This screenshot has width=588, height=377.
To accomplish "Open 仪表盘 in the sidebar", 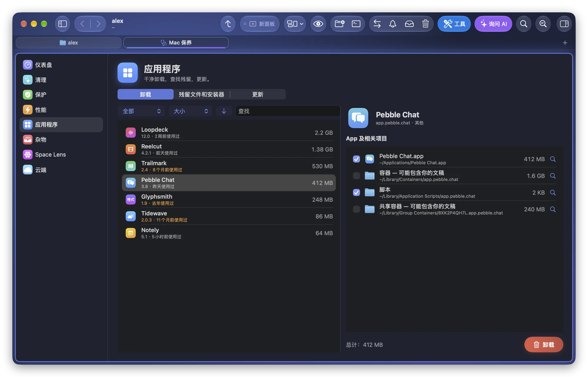I will point(61,65).
